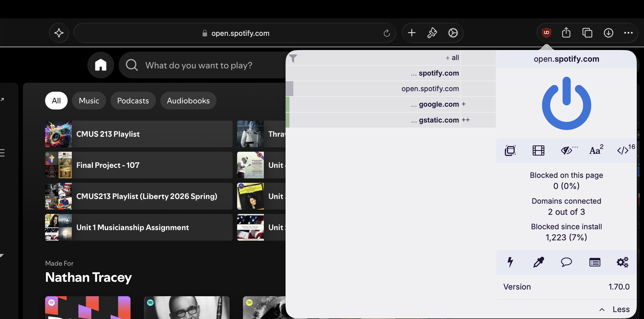The image size is (644, 319).
Task: Select the All filter chip
Action: (x=56, y=101)
